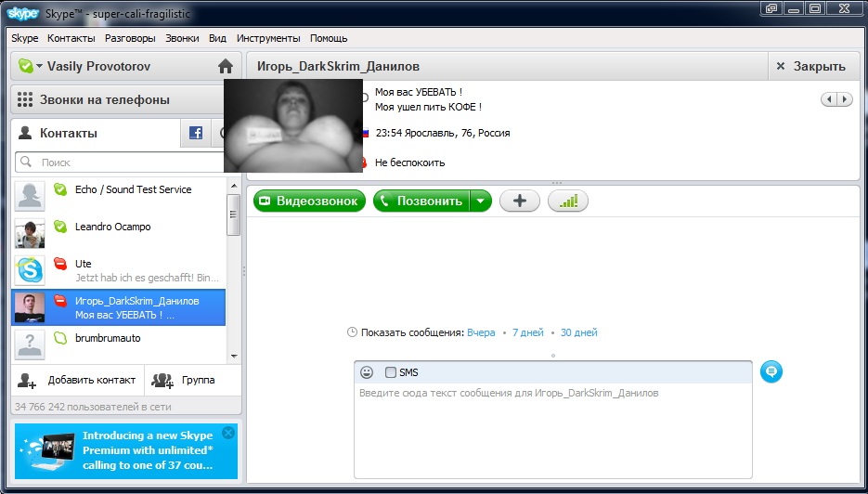
Task: Click the Контакты tab label
Action: 69,133
